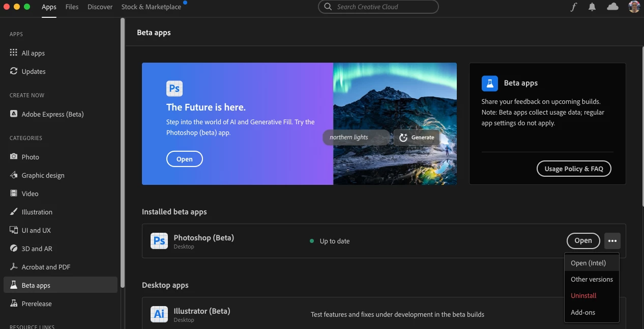Open Graphic design category
The image size is (644, 329).
61,175
